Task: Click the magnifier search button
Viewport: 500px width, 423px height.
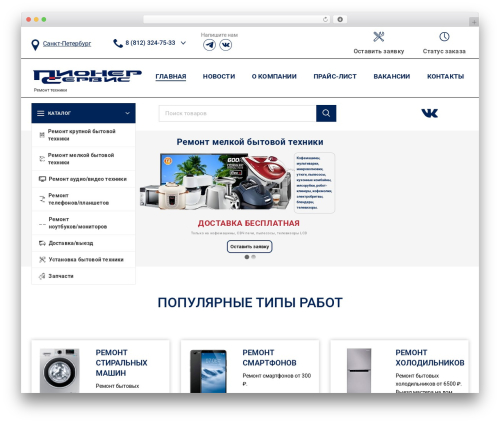Action: (x=326, y=113)
